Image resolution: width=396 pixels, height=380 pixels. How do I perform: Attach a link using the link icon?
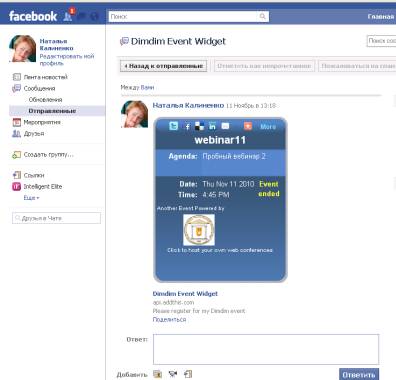188,374
